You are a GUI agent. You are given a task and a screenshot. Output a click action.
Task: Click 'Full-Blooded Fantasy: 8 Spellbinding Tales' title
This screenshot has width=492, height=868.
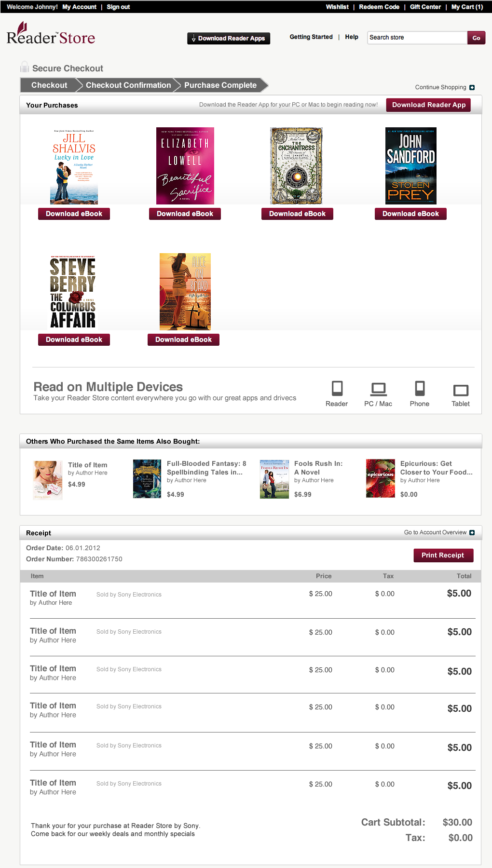click(206, 468)
